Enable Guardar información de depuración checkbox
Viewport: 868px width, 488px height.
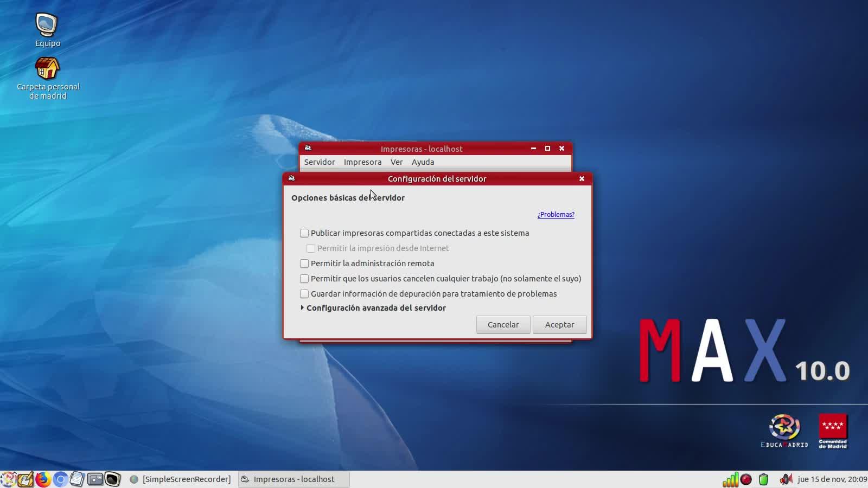(304, 294)
